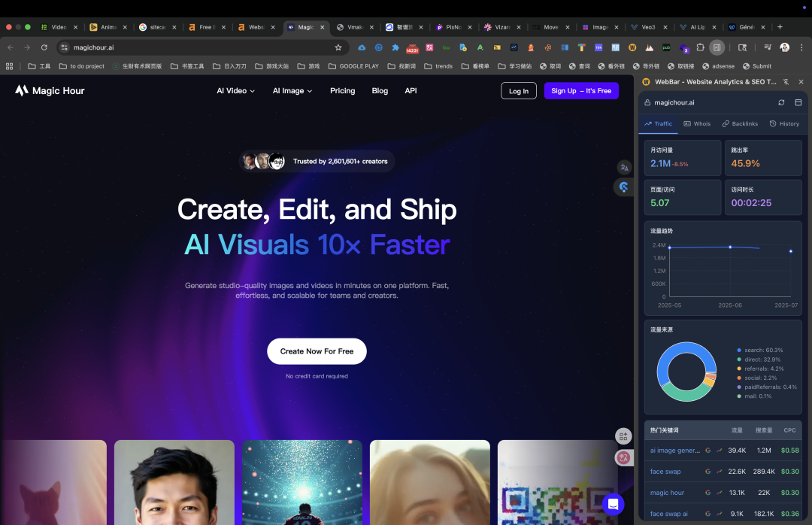The width and height of the screenshot is (812, 525).
Task: Open the chat support bubble
Action: pos(614,504)
